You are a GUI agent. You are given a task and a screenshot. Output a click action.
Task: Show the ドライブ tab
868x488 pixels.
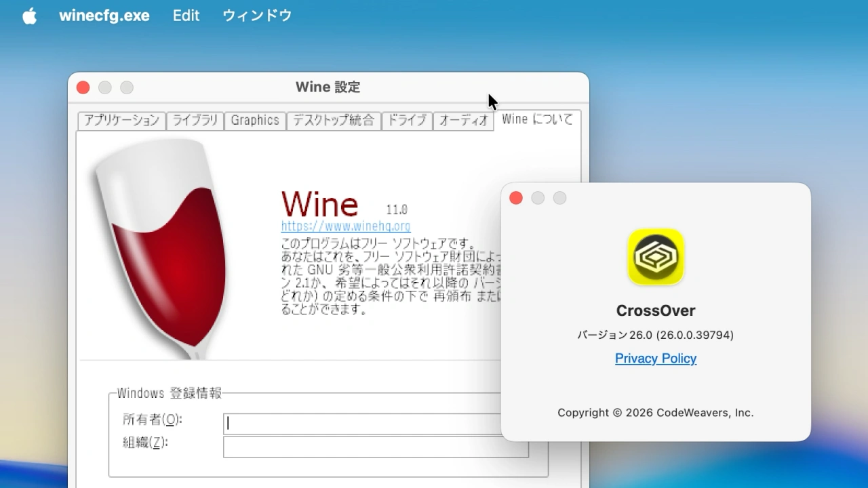point(407,121)
